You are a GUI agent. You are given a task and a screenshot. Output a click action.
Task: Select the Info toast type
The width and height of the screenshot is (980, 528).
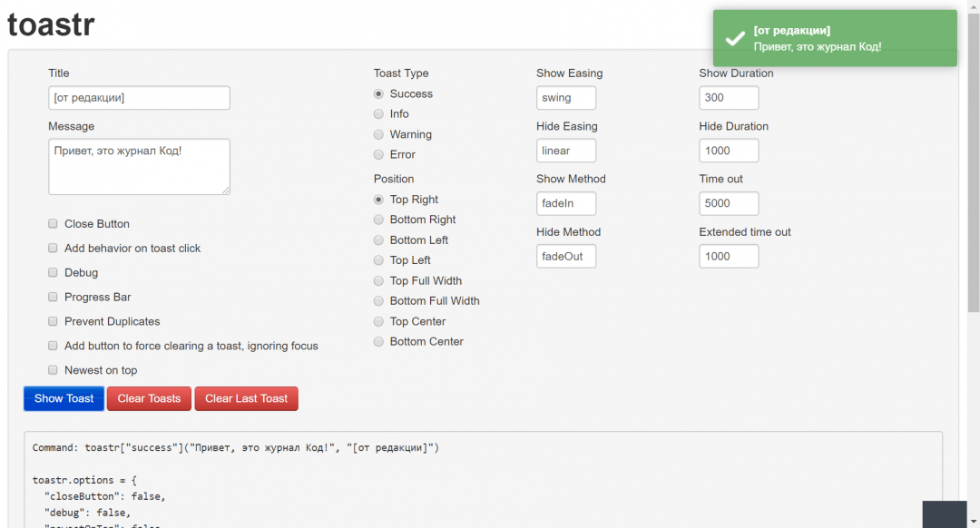tap(379, 114)
